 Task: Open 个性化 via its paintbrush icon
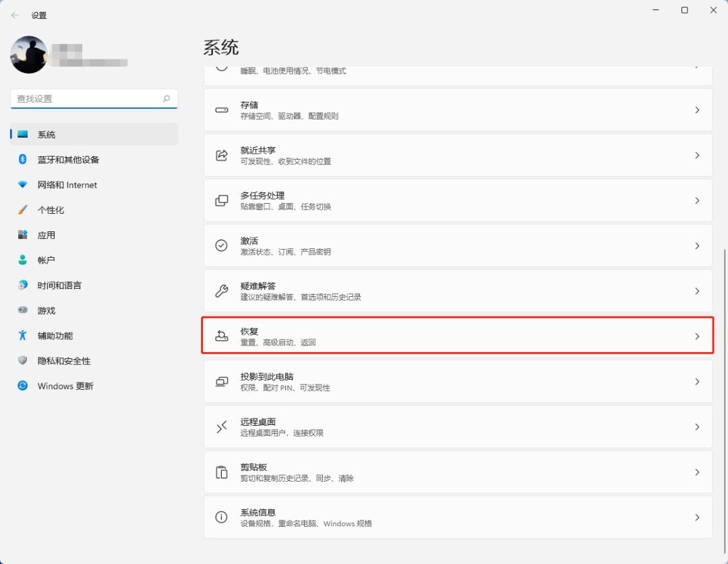[20, 210]
